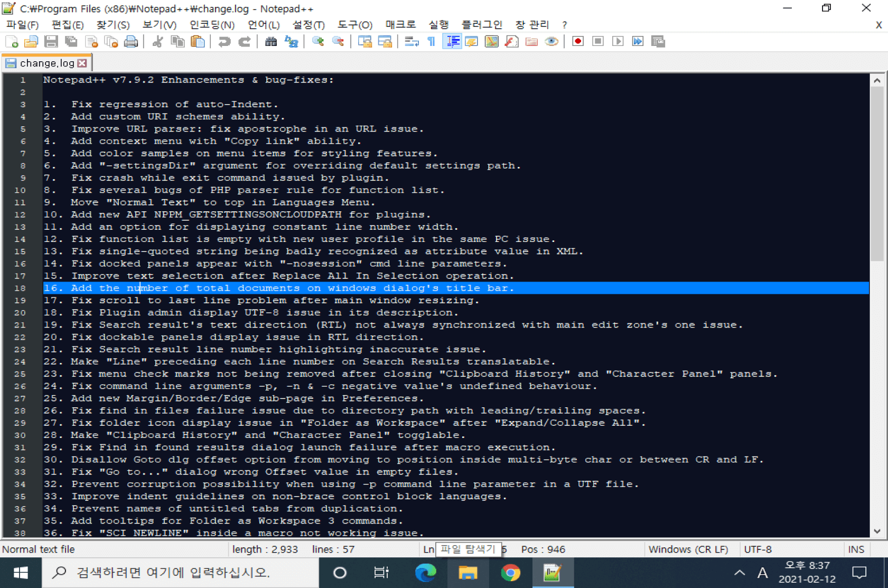Screen dimensions: 888x588
Task: Click the Close All documents toolbar icon
Action: click(x=111, y=42)
